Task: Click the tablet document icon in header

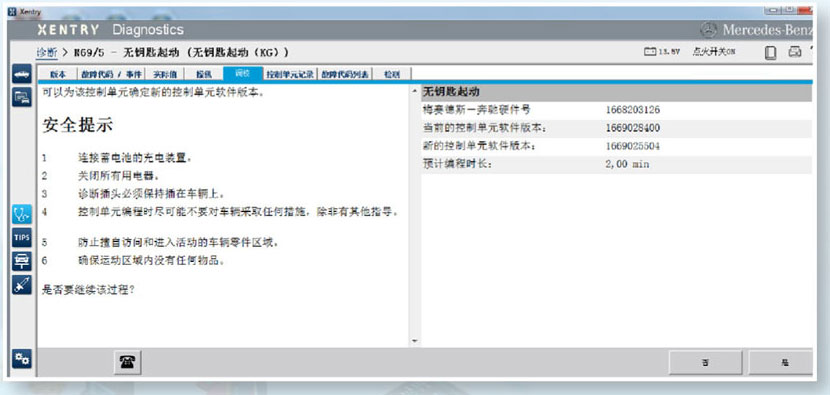Action: [771, 53]
